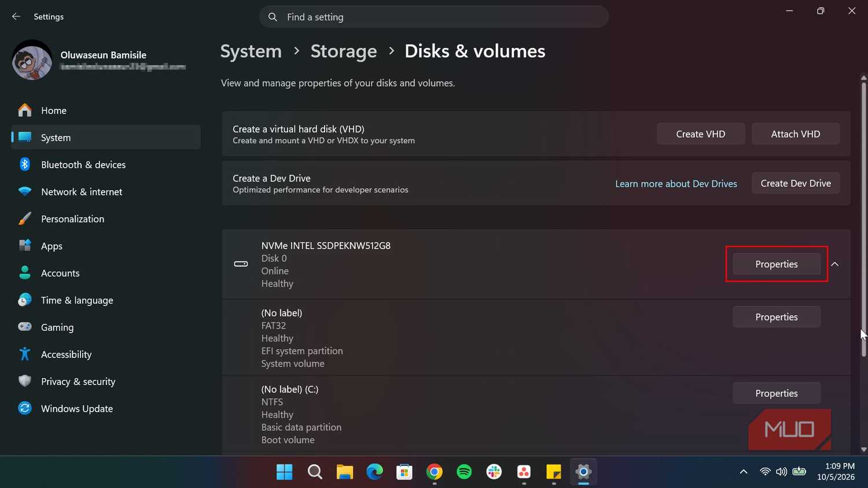Viewport: 868px width, 488px height.
Task: Click the volume speaker tray icon
Action: pyautogui.click(x=781, y=472)
